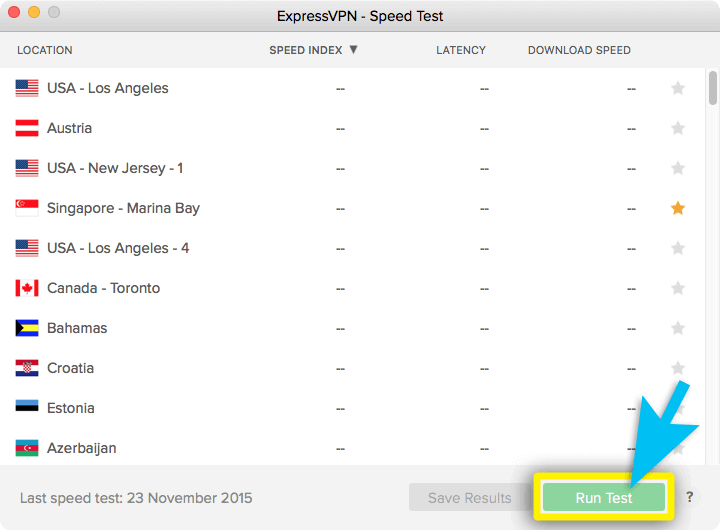This screenshot has width=720, height=530.
Task: Select 'USA - New Jersey - 1' location
Action: 115,168
